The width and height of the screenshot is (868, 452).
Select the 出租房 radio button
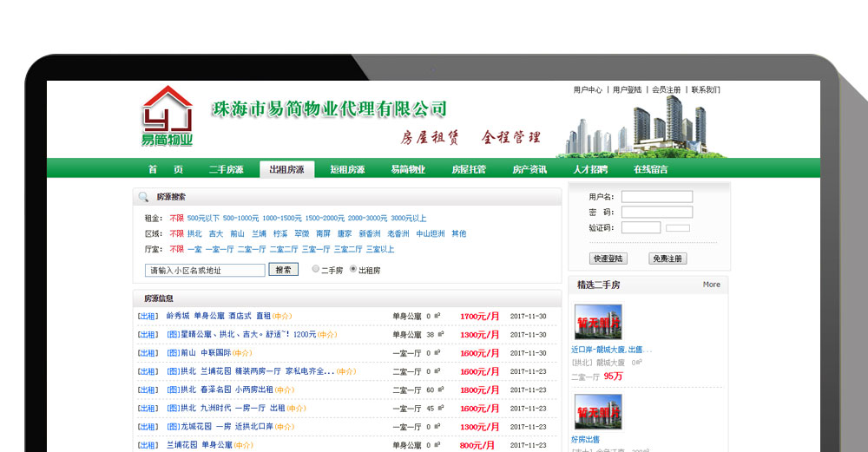point(353,270)
